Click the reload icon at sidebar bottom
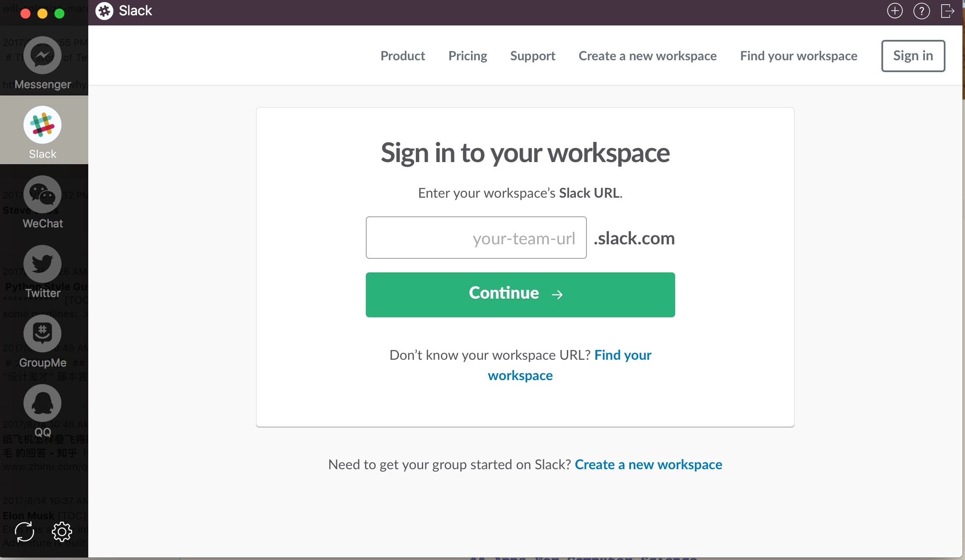 [25, 532]
